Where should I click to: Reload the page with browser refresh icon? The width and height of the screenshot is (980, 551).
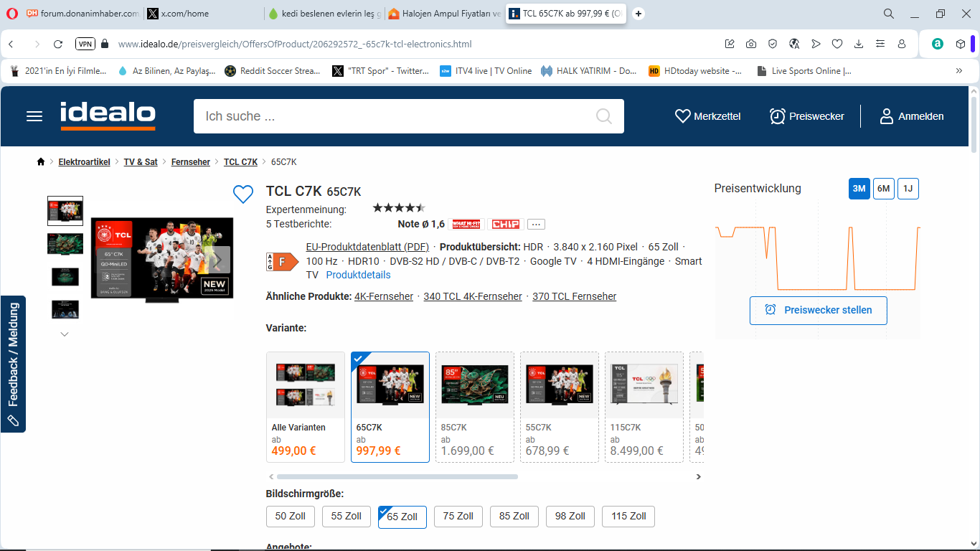(58, 44)
